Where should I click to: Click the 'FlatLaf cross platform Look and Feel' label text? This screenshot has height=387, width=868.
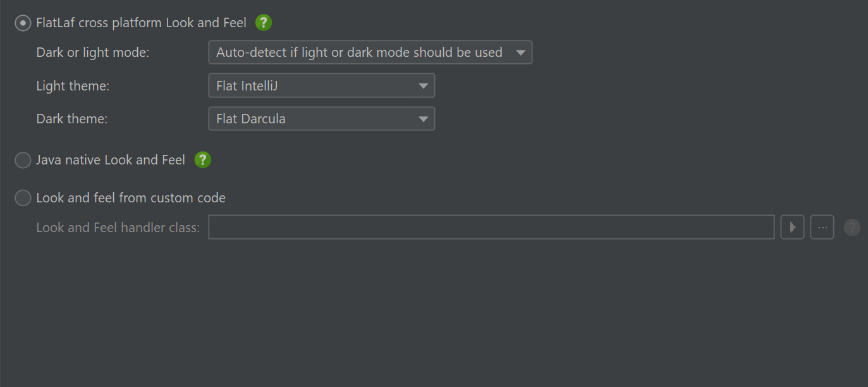click(x=142, y=23)
